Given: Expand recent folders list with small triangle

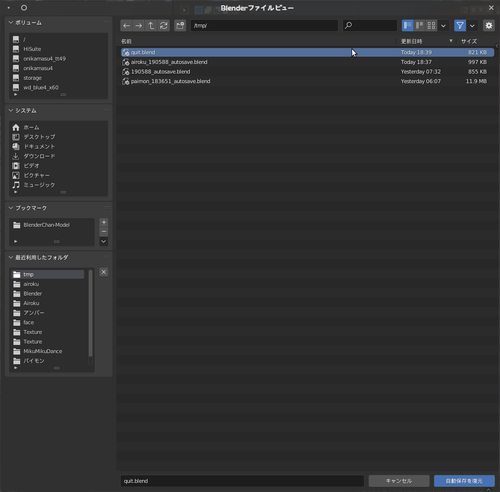Looking at the screenshot, I should point(15,368).
